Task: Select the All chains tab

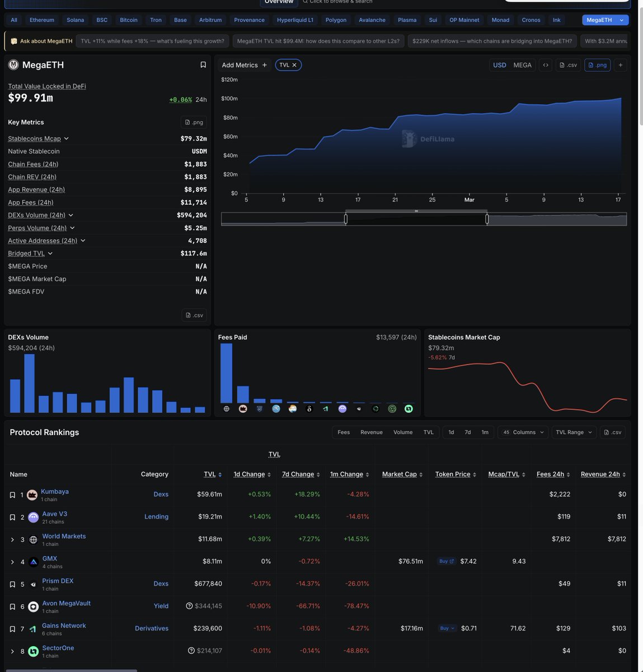Action: click(x=14, y=20)
